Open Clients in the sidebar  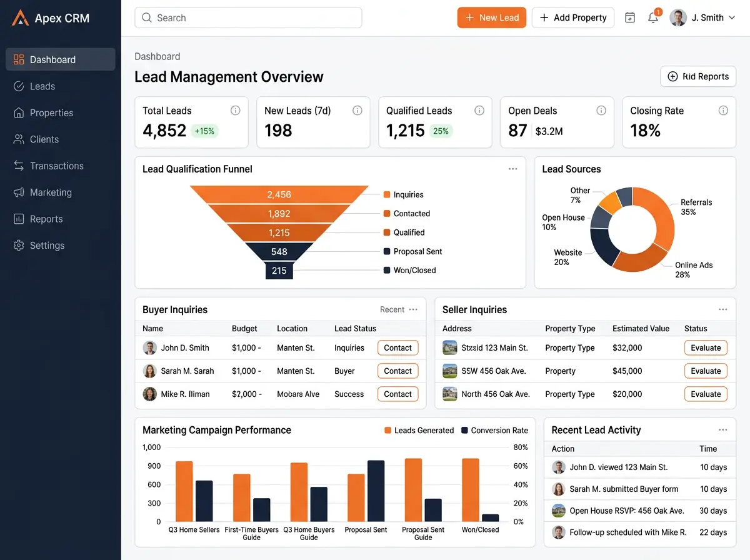click(61, 139)
